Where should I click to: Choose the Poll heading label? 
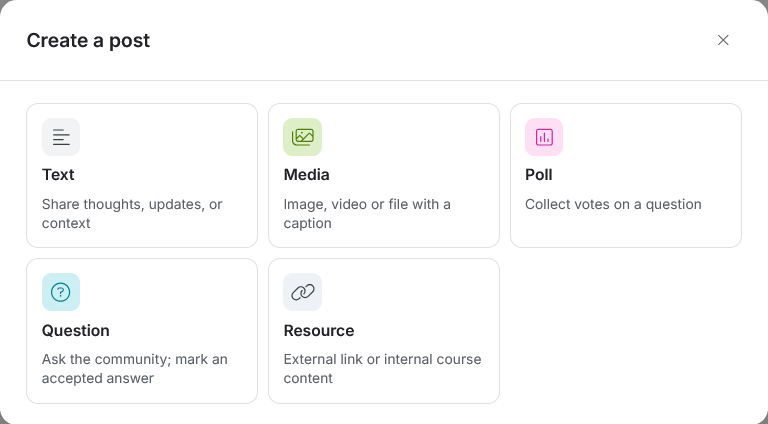point(539,175)
